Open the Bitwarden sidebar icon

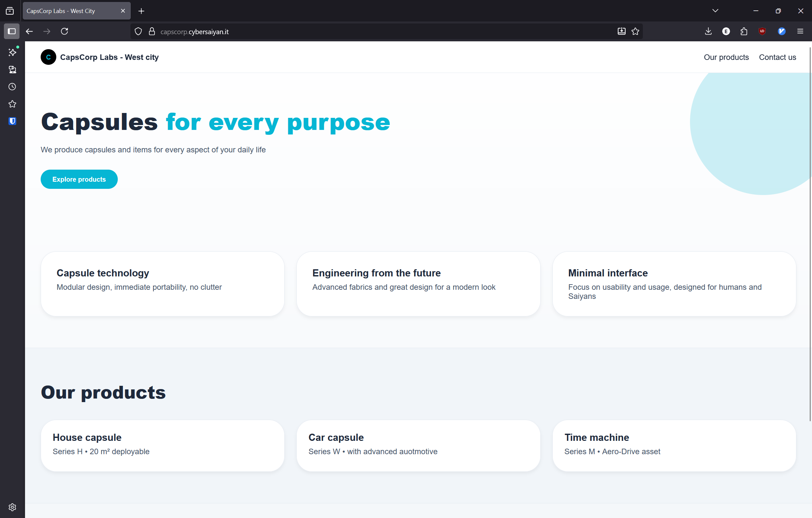point(12,121)
